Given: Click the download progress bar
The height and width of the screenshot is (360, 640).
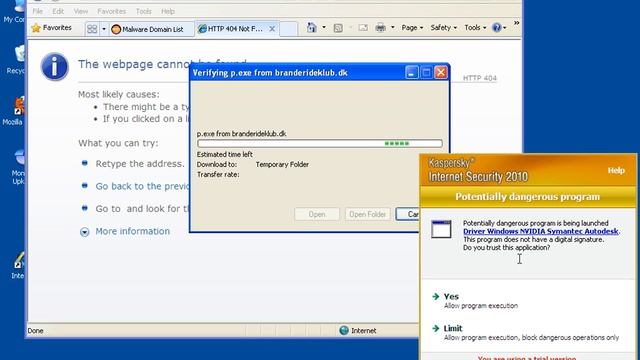Looking at the screenshot, I should [320, 143].
